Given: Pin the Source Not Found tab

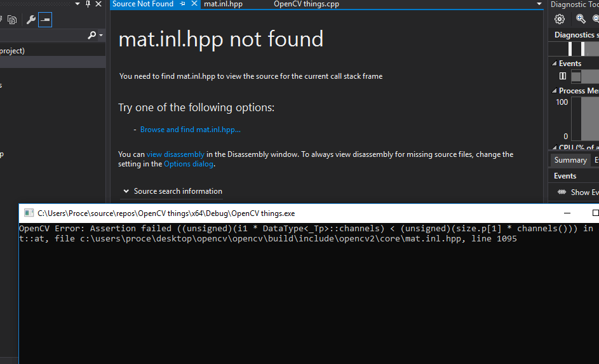Looking at the screenshot, I should [x=182, y=4].
